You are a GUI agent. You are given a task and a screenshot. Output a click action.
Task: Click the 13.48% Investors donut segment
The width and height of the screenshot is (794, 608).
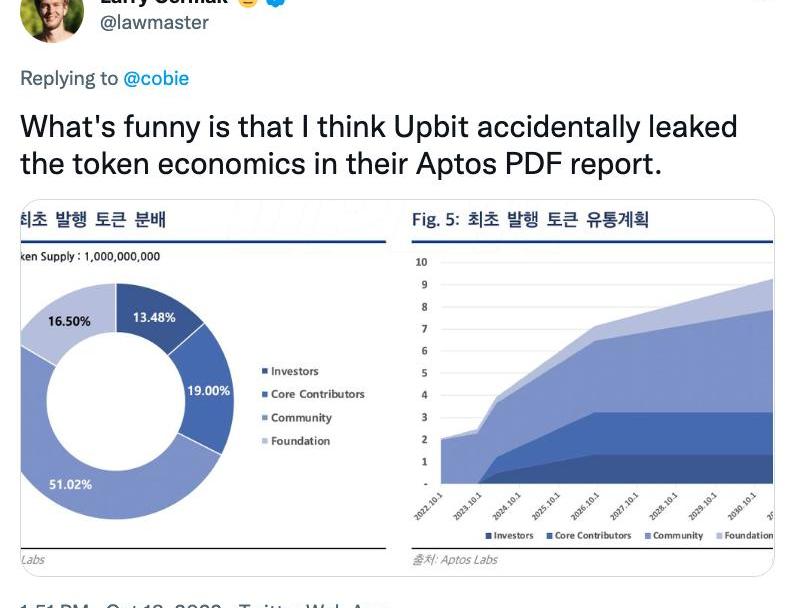point(154,317)
